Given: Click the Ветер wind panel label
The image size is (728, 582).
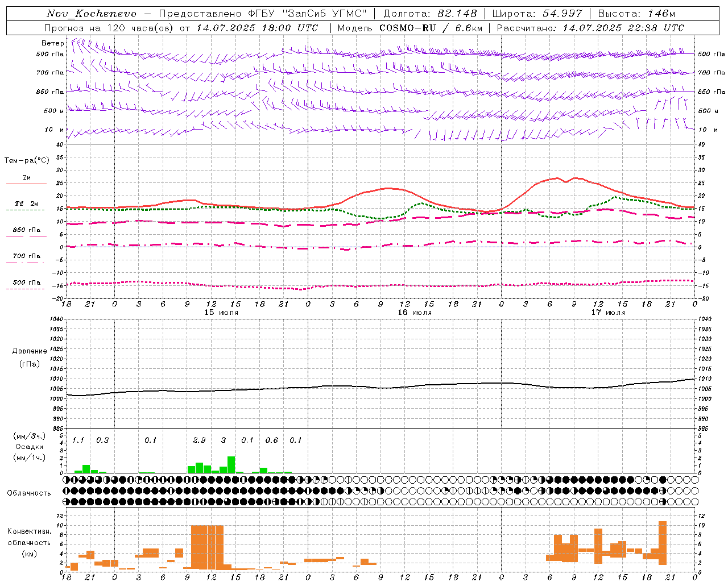Looking at the screenshot, I should point(53,43).
